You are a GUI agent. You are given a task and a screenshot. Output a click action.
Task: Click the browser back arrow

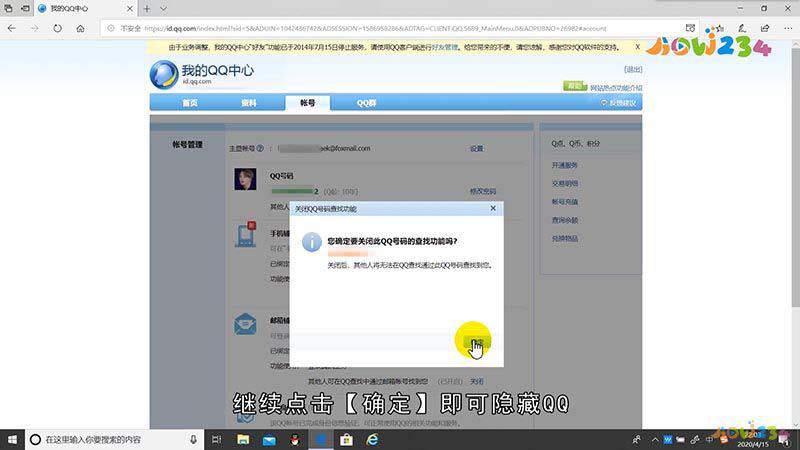pyautogui.click(x=12, y=29)
